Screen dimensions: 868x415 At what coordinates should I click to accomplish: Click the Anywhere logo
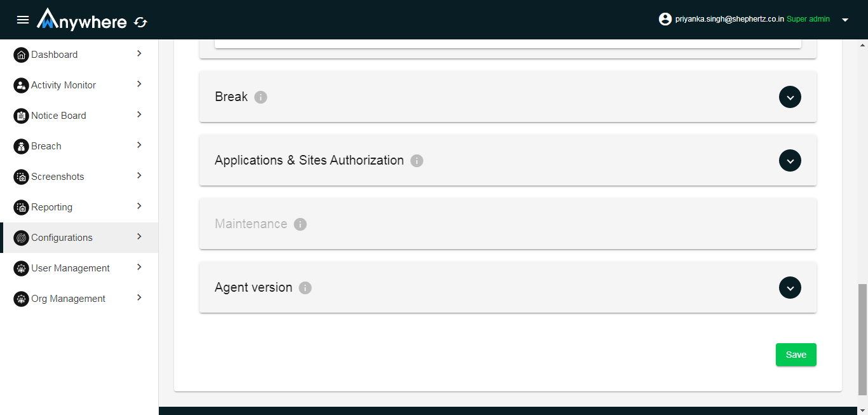82,20
